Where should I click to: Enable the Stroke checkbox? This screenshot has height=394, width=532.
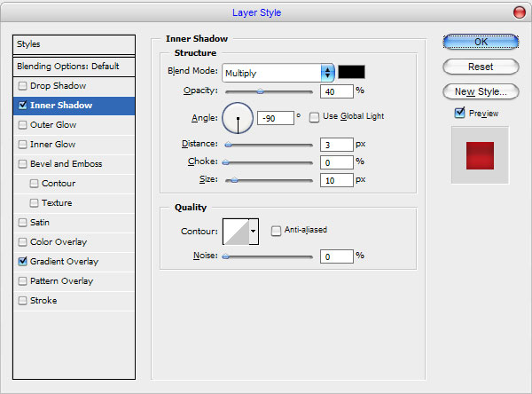pos(22,301)
